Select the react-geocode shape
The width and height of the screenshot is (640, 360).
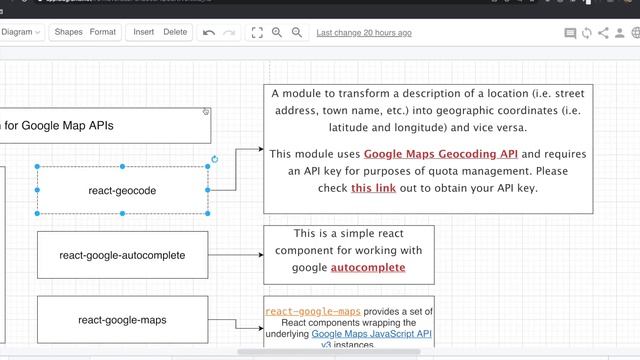coord(122,190)
